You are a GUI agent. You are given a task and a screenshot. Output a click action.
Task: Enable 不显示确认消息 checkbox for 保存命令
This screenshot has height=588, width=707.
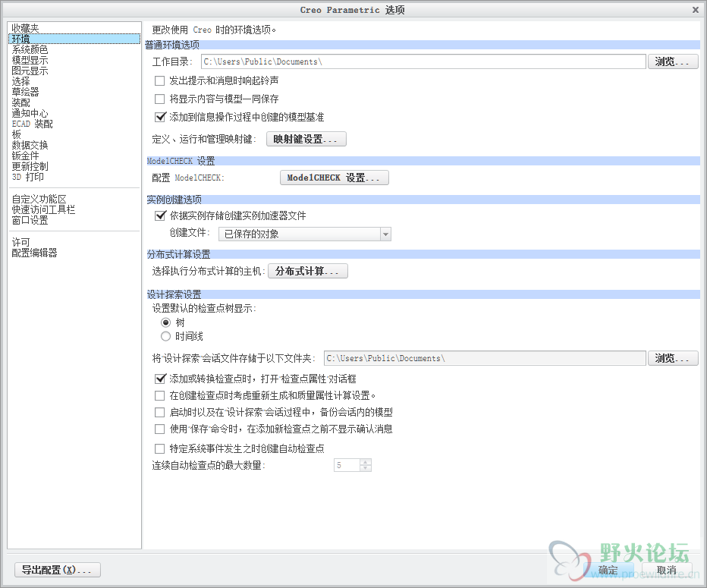click(159, 429)
